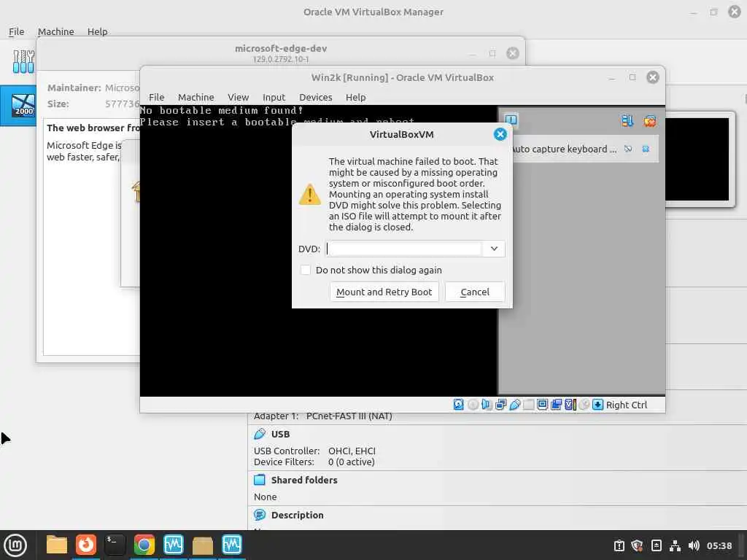Check 'Do not show this dialog again'
Viewport: 747px width, 560px height.
point(306,270)
